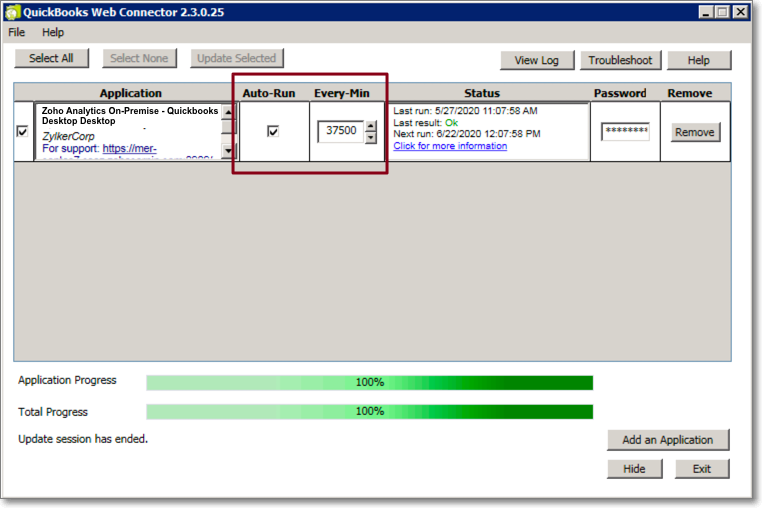Viewport: 762px width, 508px height.
Task: Click the Every-Min value field showing 37500
Action: click(x=341, y=131)
